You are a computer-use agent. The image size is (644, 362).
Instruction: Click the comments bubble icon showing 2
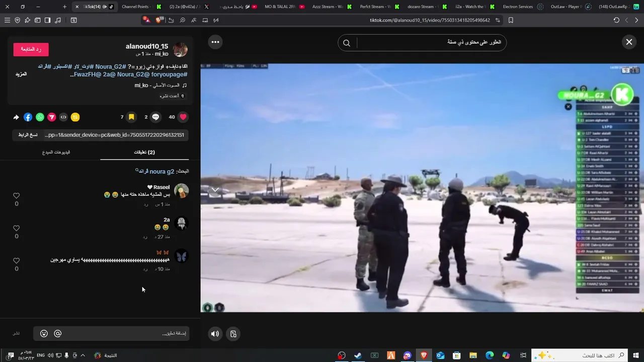(x=156, y=117)
